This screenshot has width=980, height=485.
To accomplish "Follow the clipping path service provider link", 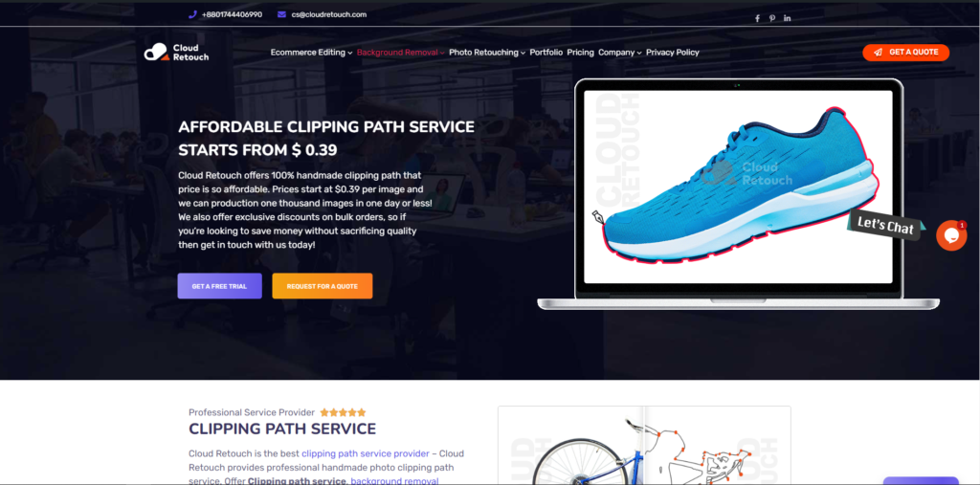I will tap(365, 453).
